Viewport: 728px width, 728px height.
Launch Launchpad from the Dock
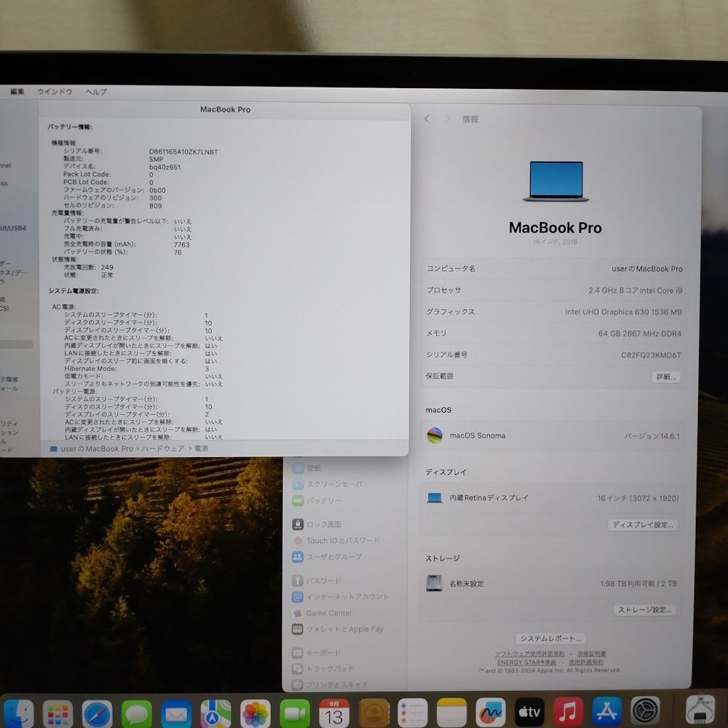[x=58, y=714]
